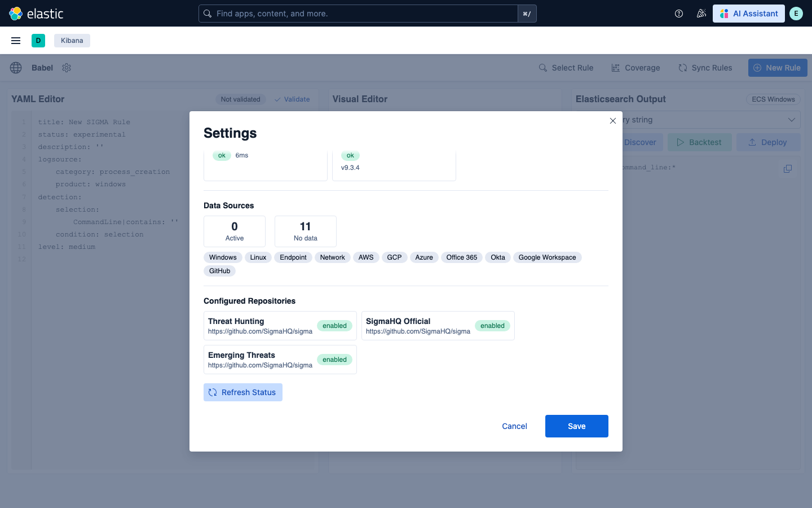Click Validate in the YAML Editor
The width and height of the screenshot is (812, 508).
[x=292, y=99]
